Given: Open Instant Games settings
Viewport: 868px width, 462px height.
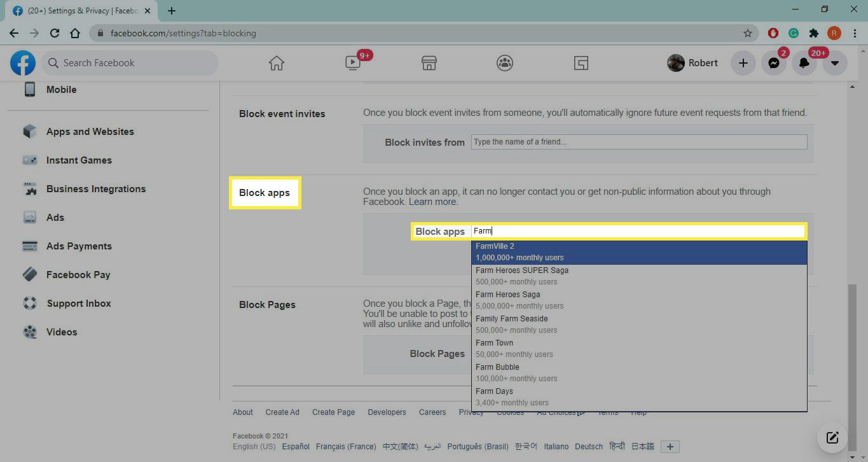Looking at the screenshot, I should tap(79, 160).
